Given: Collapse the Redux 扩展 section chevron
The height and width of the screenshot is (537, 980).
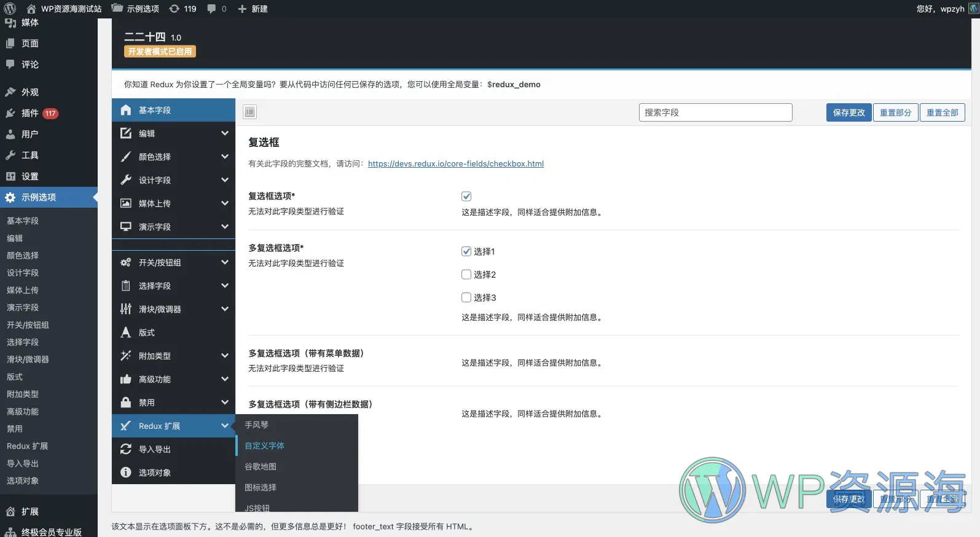Looking at the screenshot, I should click(x=225, y=426).
